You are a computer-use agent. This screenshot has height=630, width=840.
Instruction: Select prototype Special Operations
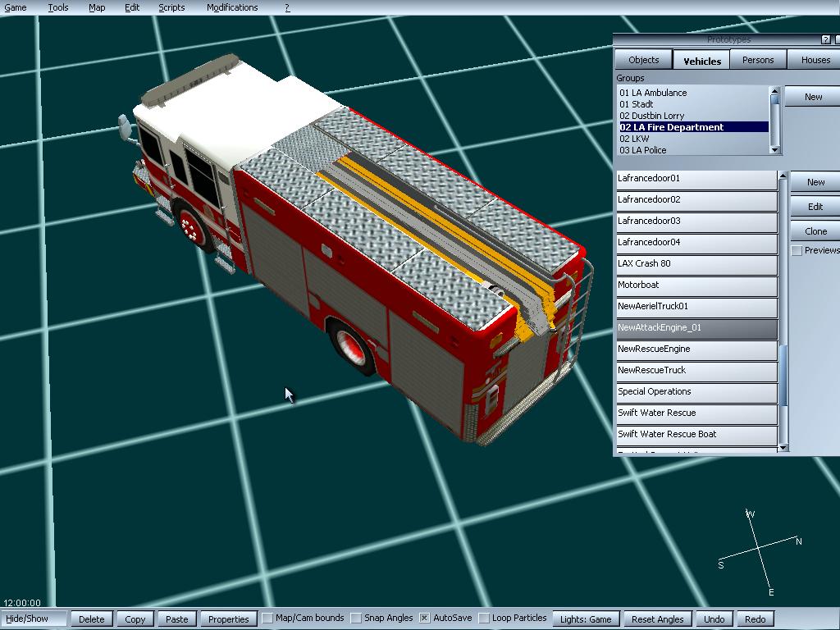(x=696, y=393)
